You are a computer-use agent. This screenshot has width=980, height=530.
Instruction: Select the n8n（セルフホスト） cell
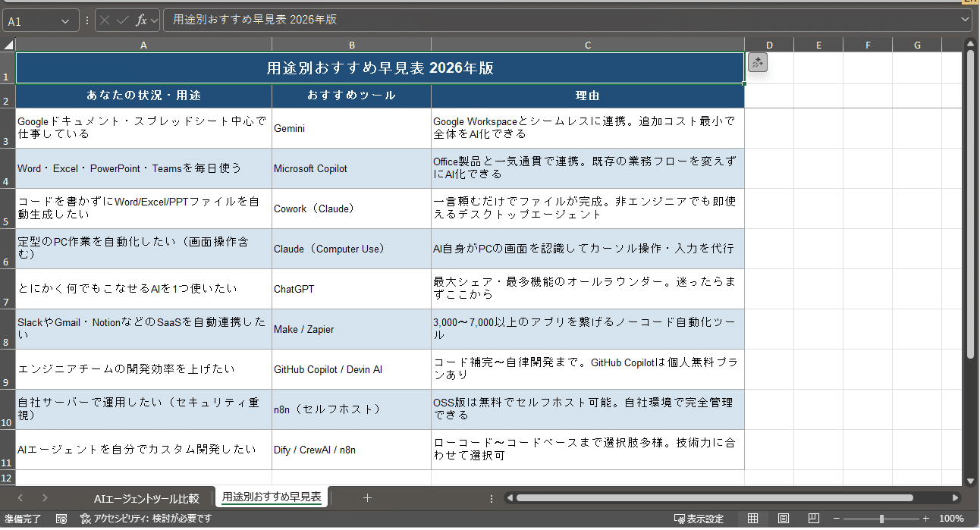pos(352,409)
